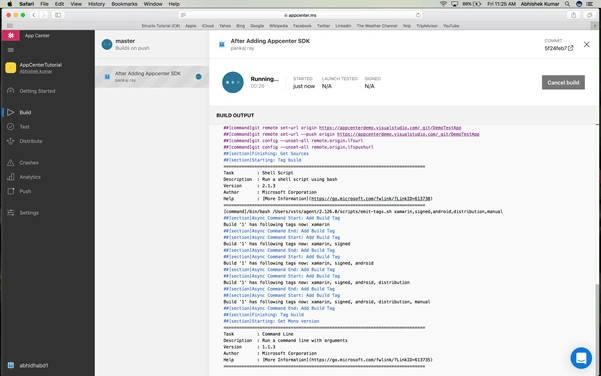Click the Wi-Fi status icon
This screenshot has width=601, height=376.
tap(443, 4)
